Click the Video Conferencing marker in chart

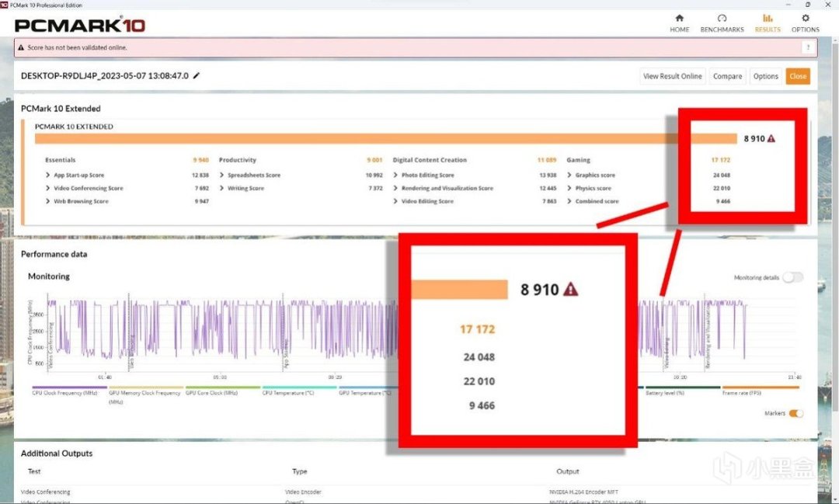50,345
